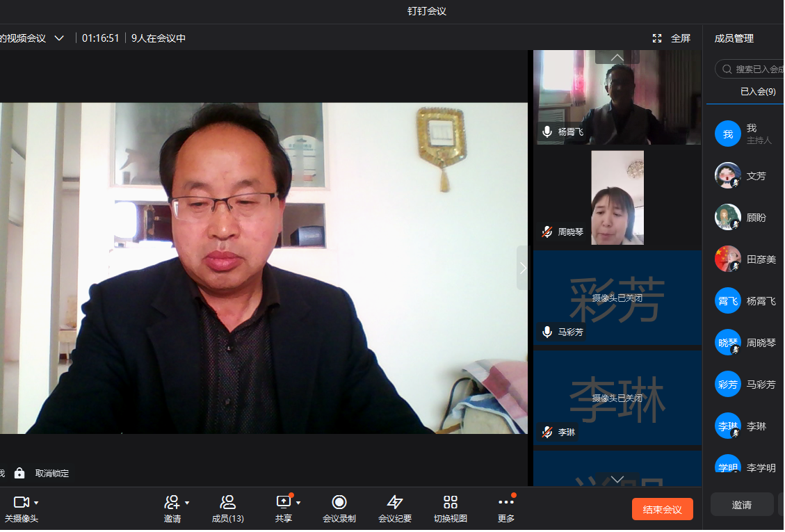
Task: Open meeting minutes (会议纪要)
Action: (x=395, y=502)
